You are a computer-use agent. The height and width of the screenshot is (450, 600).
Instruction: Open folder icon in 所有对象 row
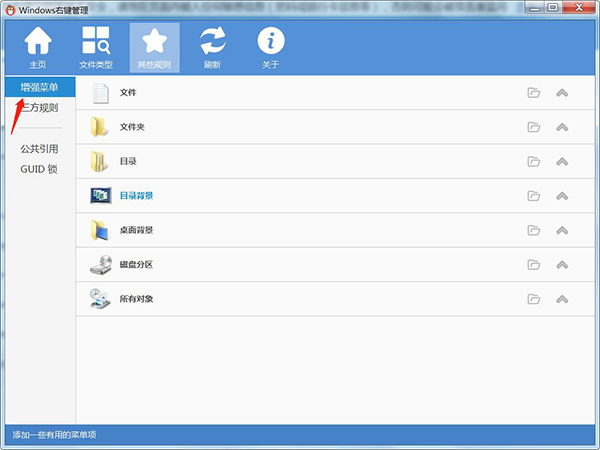tap(533, 299)
